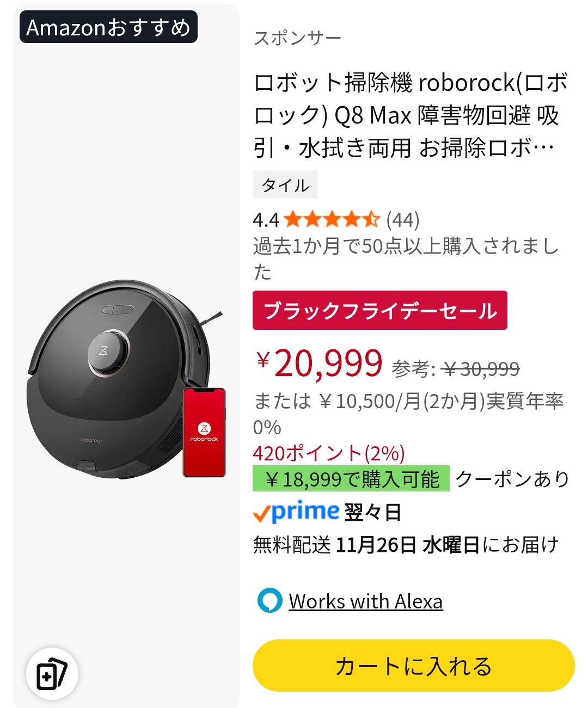Click the blue Alexa ring icon
The image size is (588, 708).
tap(269, 601)
